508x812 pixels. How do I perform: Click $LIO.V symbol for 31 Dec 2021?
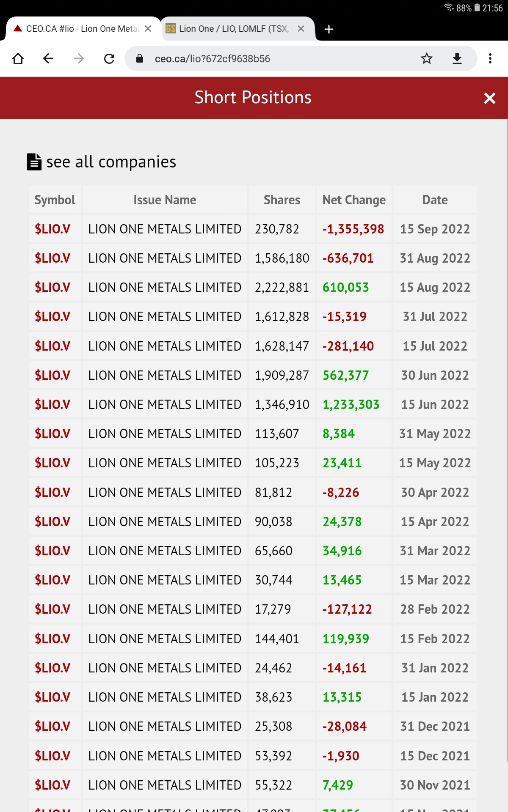point(52,726)
